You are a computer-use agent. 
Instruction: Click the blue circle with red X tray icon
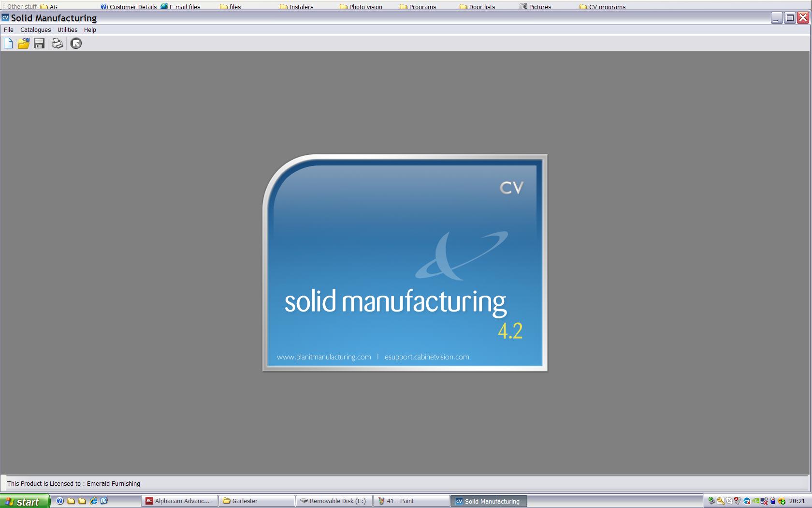[747, 501]
